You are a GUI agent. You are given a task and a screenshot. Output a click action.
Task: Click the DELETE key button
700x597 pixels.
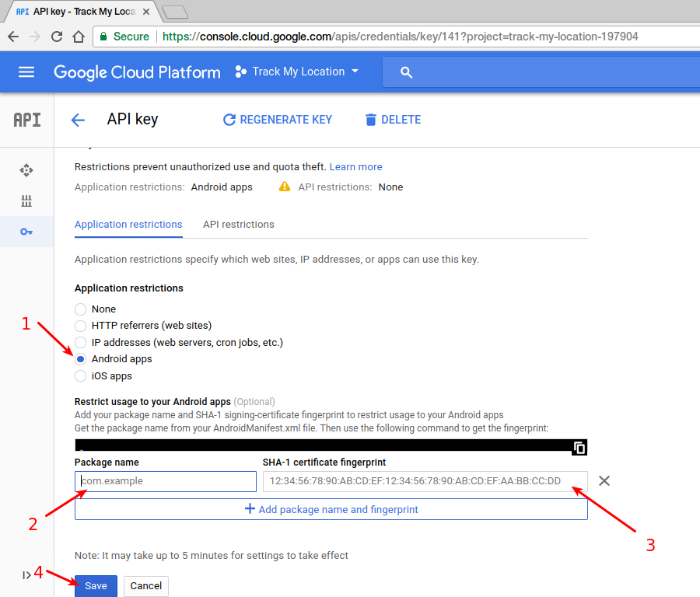coord(393,120)
